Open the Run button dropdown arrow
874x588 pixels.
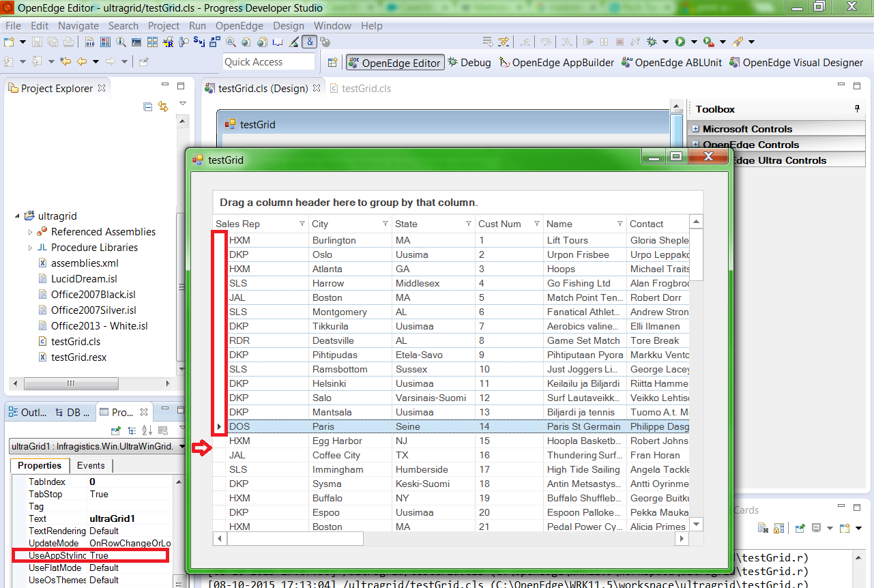click(693, 42)
